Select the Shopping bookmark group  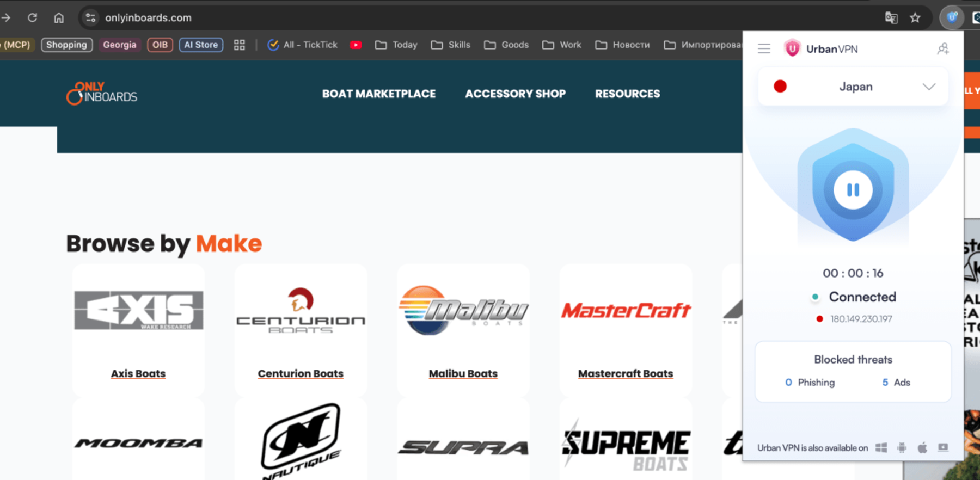click(67, 45)
